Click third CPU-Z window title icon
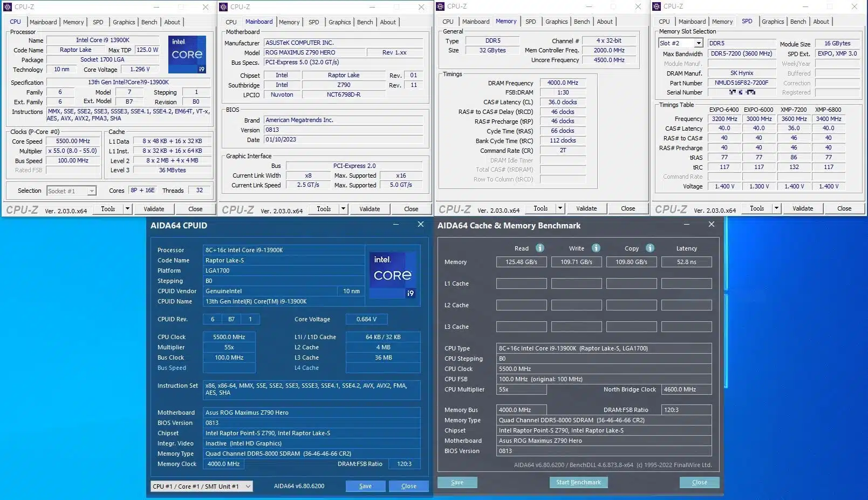The width and height of the screenshot is (868, 500). 440,6
